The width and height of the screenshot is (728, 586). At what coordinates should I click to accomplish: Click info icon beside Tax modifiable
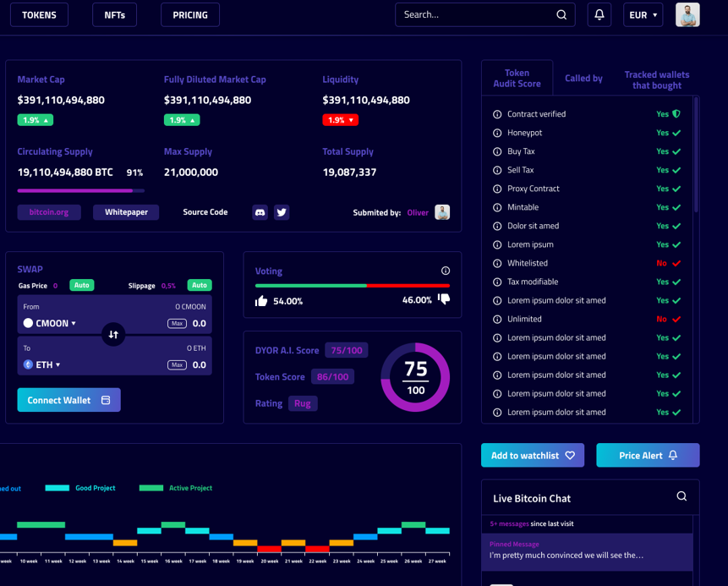[497, 282]
